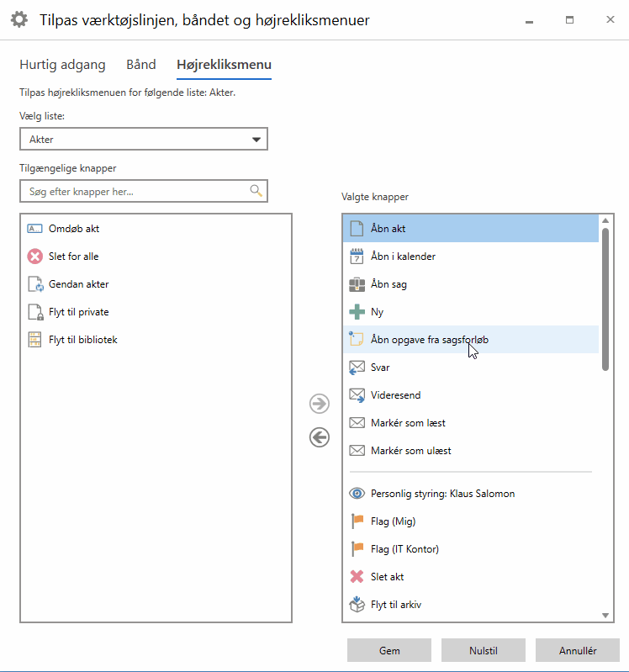The height and width of the screenshot is (672, 629).
Task: Click the Åbn akt document icon
Action: pos(357,229)
